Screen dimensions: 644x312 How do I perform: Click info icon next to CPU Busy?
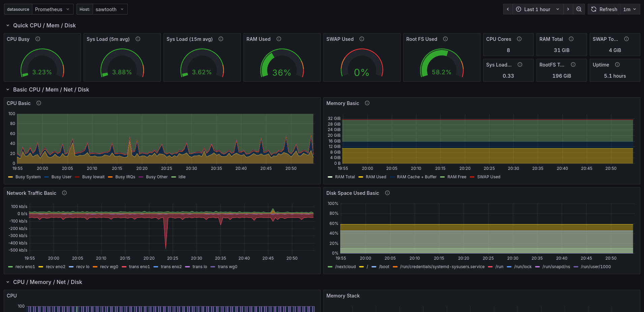(x=38, y=39)
